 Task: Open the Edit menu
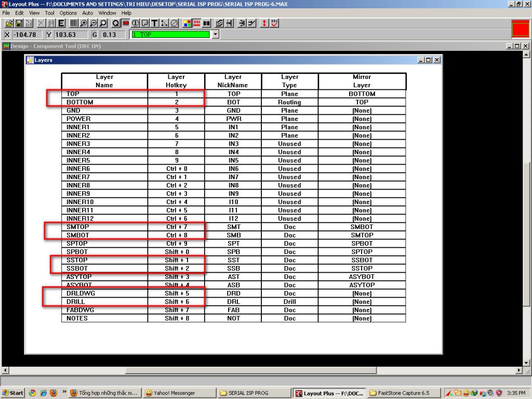click(x=19, y=13)
